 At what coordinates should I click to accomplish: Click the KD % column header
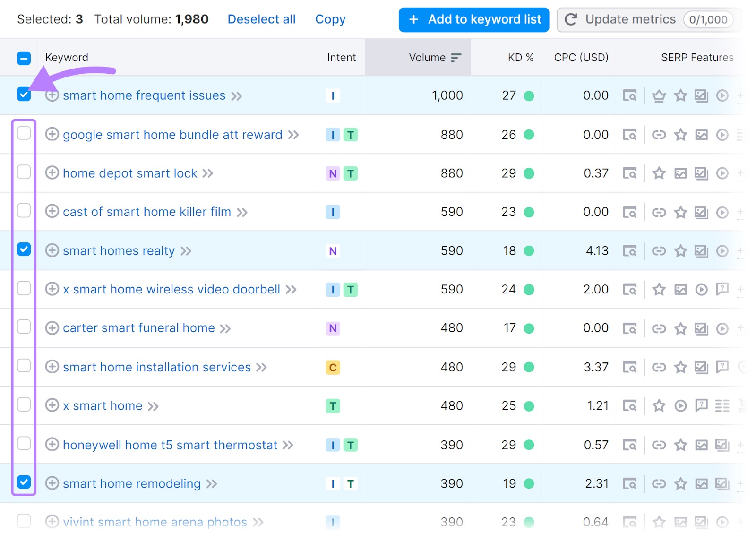coord(520,57)
